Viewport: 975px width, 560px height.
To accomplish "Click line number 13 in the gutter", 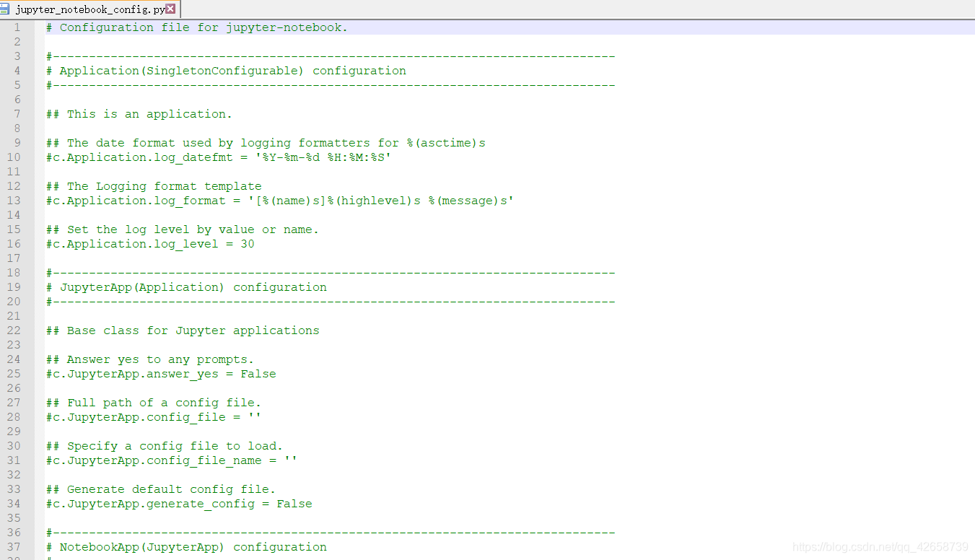I will [14, 201].
